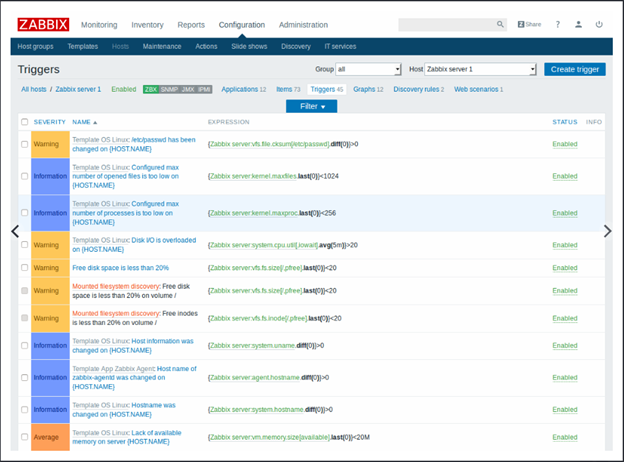Follow the All hosts breadcrumb link
Viewport: 624px width, 462px height.
(33, 90)
